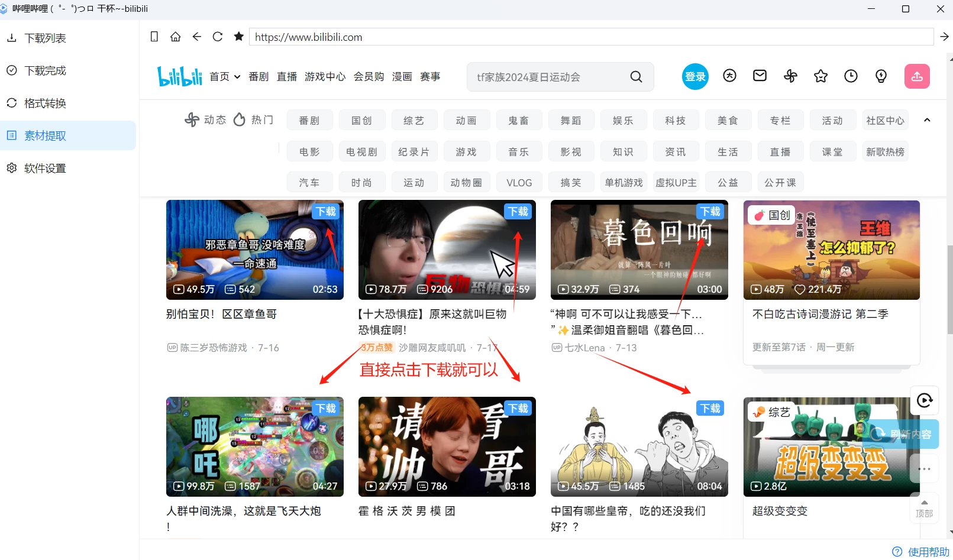Open 会员购 in top navigation

pyautogui.click(x=369, y=77)
